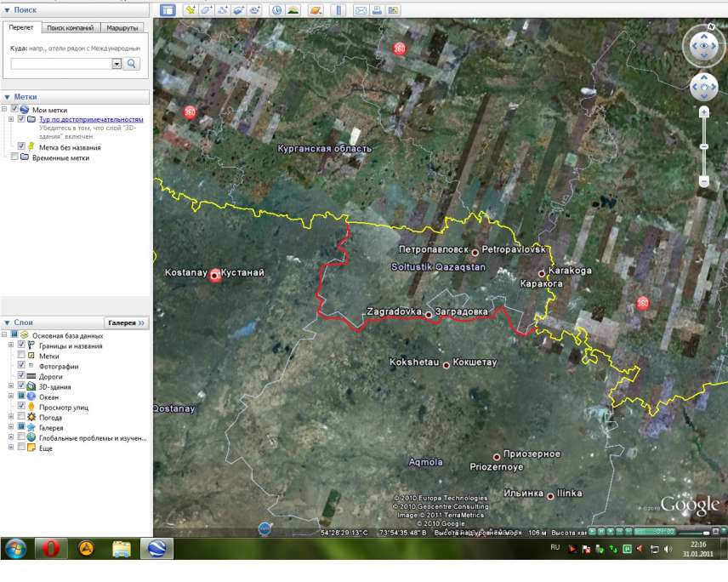Open the planet switcher icon

[316, 10]
